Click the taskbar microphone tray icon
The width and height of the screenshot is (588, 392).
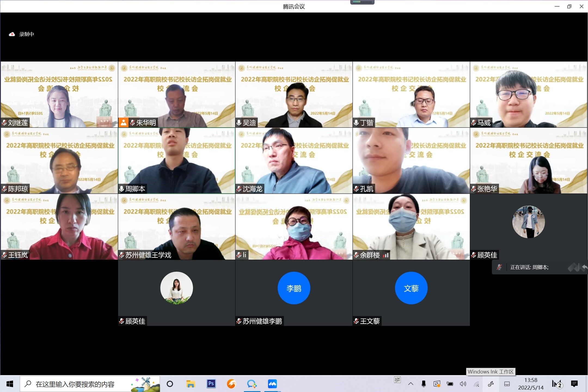pyautogui.click(x=424, y=384)
